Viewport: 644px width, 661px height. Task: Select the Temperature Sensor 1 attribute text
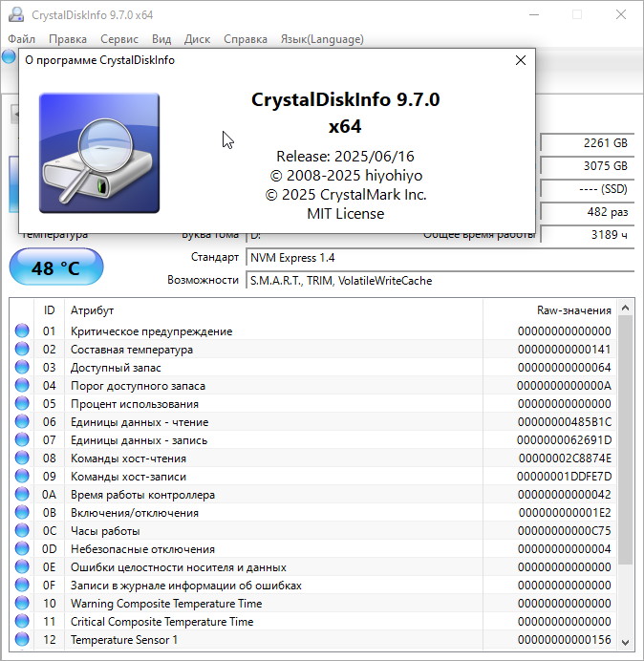(x=124, y=639)
